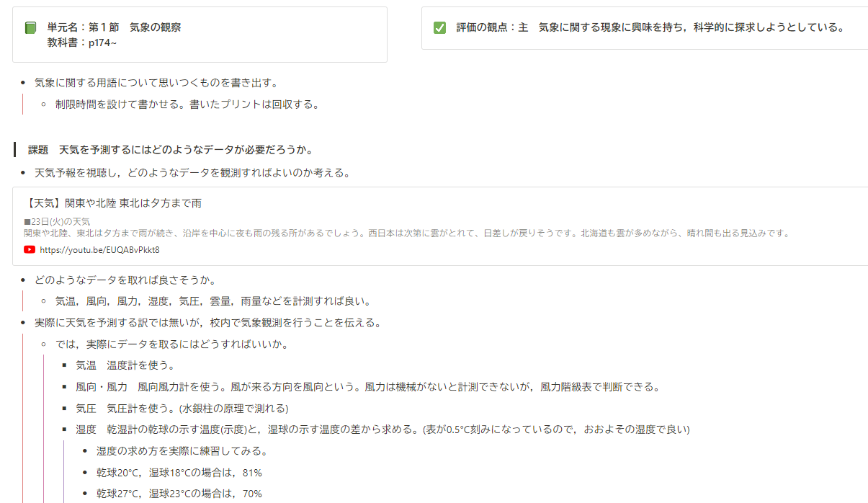Screen dimensions: 868x503
Task: Click the bullet before 乾球20°C line
Action: tap(85, 473)
